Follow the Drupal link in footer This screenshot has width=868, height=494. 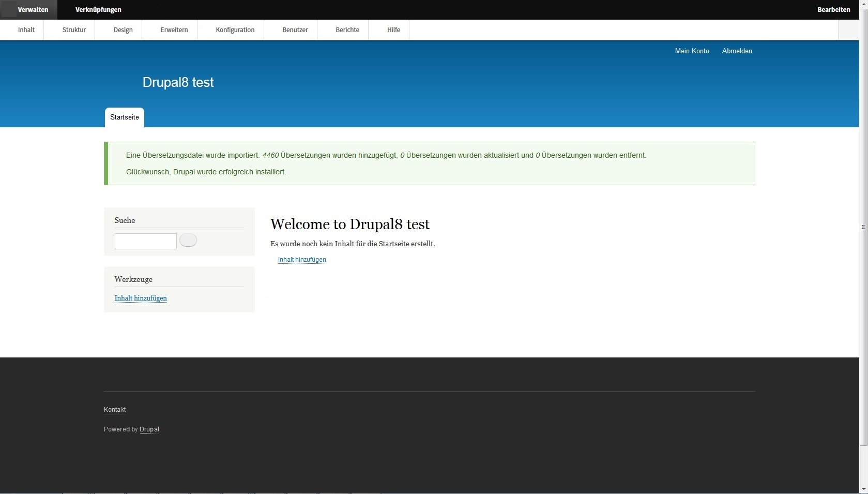tap(149, 429)
